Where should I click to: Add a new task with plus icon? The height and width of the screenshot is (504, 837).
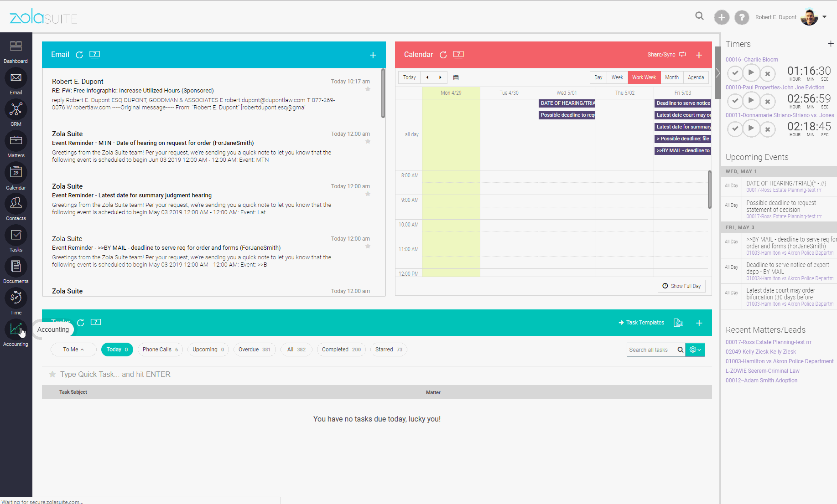click(x=699, y=323)
